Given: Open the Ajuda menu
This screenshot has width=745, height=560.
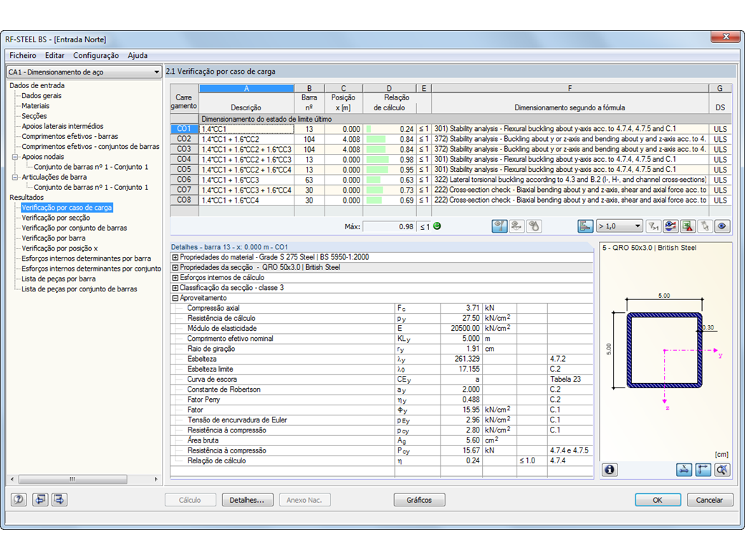Looking at the screenshot, I should pos(138,56).
